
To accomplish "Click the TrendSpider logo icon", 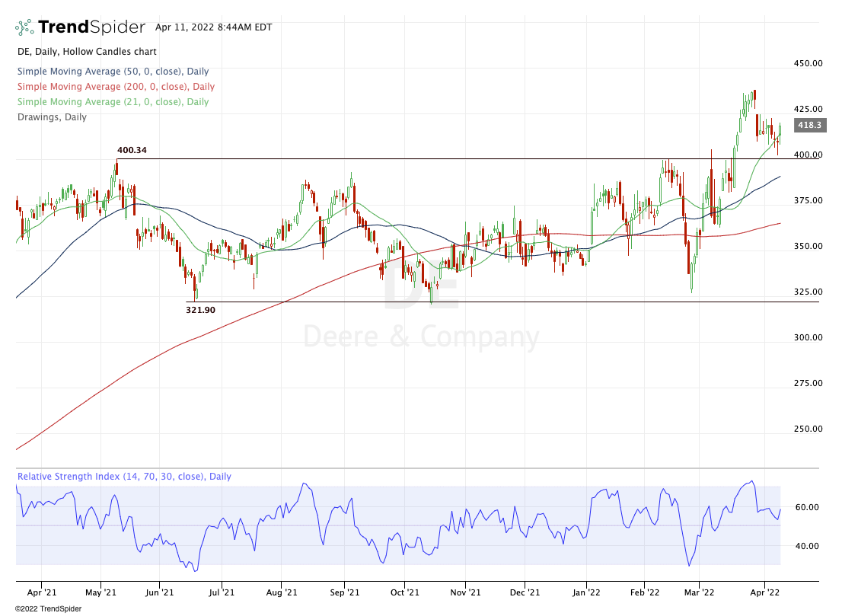I will pyautogui.click(x=25, y=27).
